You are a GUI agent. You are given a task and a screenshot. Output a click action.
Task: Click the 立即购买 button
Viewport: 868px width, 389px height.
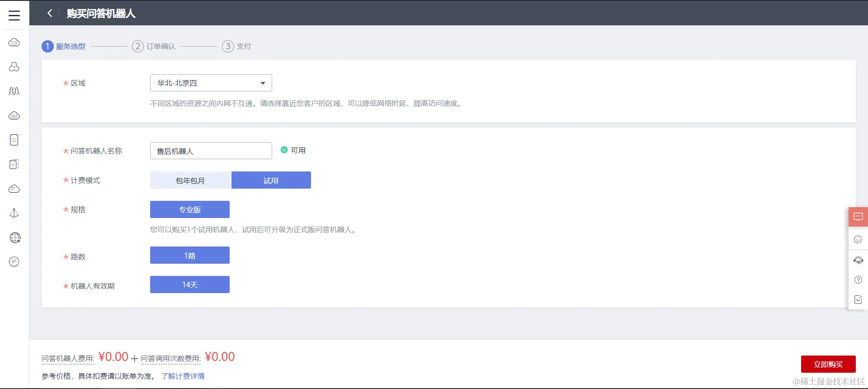point(828,364)
